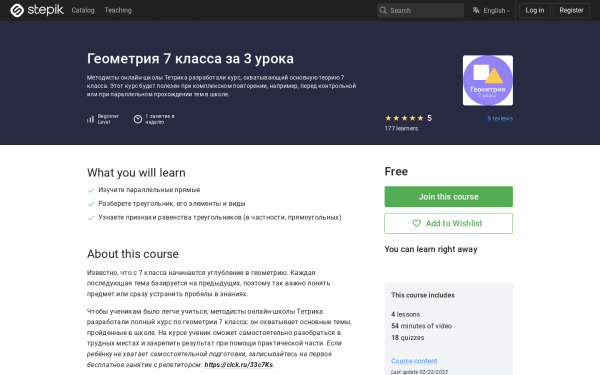Click the '18 quizzes' entry
Image resolution: width=600 pixels, height=375 pixels.
click(408, 338)
